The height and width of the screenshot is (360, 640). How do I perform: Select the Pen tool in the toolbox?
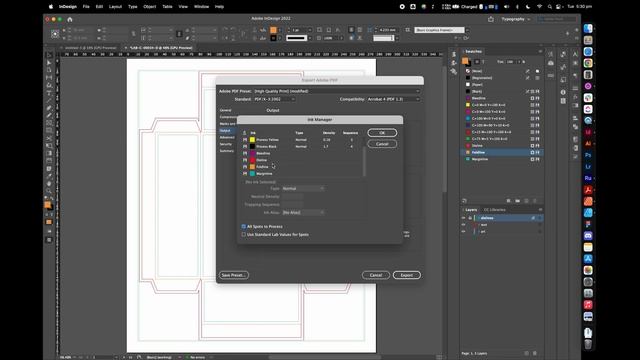pyautogui.click(x=49, y=108)
